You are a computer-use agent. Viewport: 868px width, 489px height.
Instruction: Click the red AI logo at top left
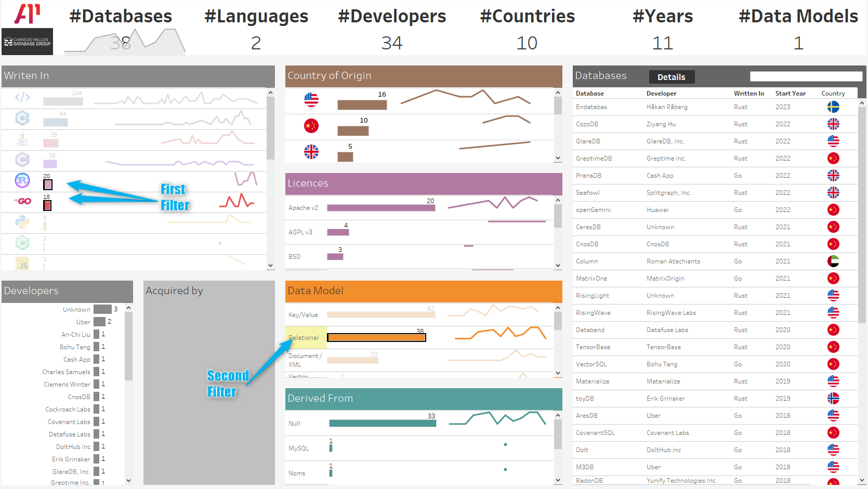pos(27,14)
